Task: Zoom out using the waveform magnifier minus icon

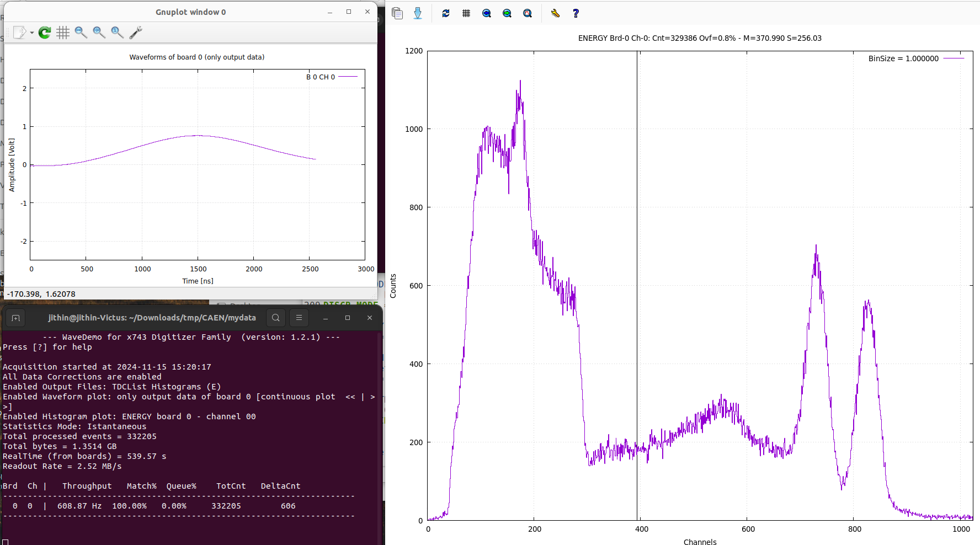Action: tap(81, 33)
